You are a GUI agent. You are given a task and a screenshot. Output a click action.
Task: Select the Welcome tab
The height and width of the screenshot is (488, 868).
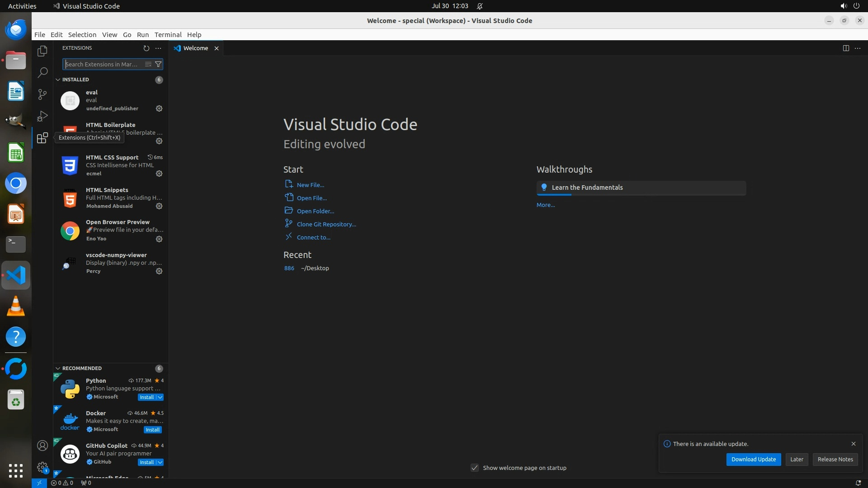(195, 48)
